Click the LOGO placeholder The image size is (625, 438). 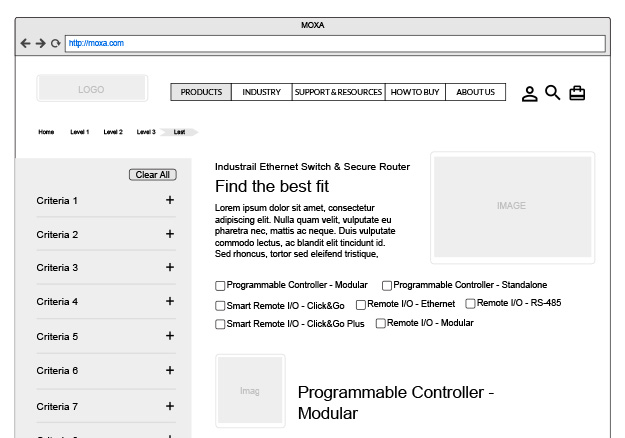click(92, 88)
